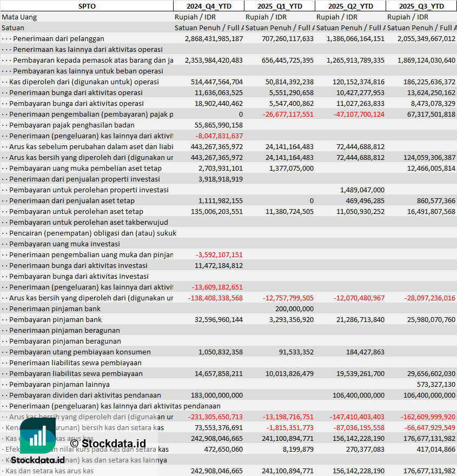Select the value 12,466,005,814
This screenshot has width=457, height=476.
[431, 169]
